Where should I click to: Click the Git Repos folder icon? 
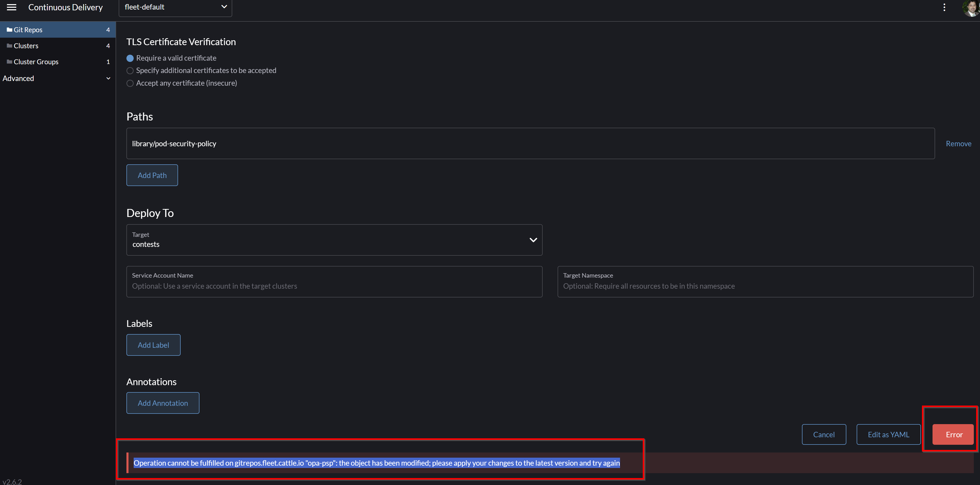[x=10, y=29]
